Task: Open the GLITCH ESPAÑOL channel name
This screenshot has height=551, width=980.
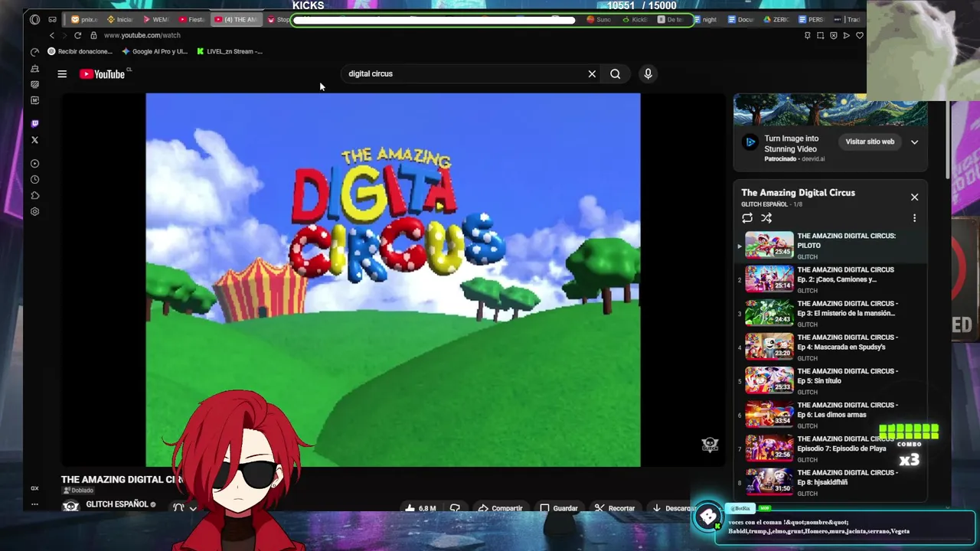Action: pyautogui.click(x=116, y=504)
